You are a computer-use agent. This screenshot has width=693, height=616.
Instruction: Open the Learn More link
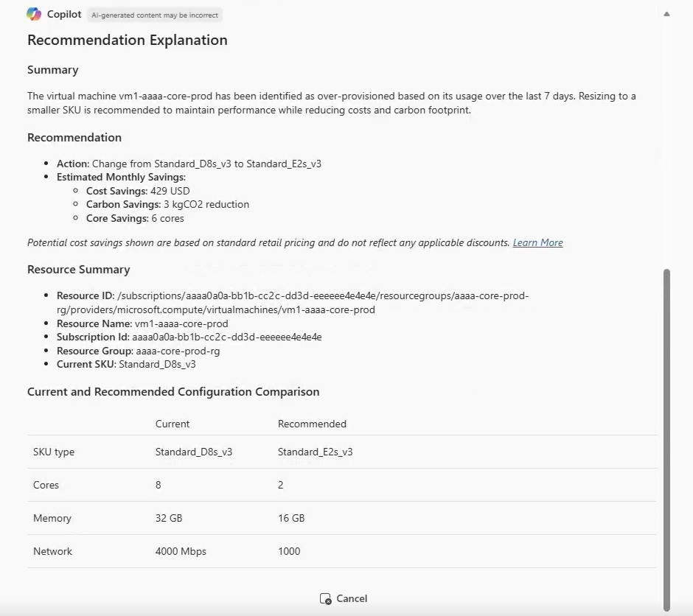(537, 242)
